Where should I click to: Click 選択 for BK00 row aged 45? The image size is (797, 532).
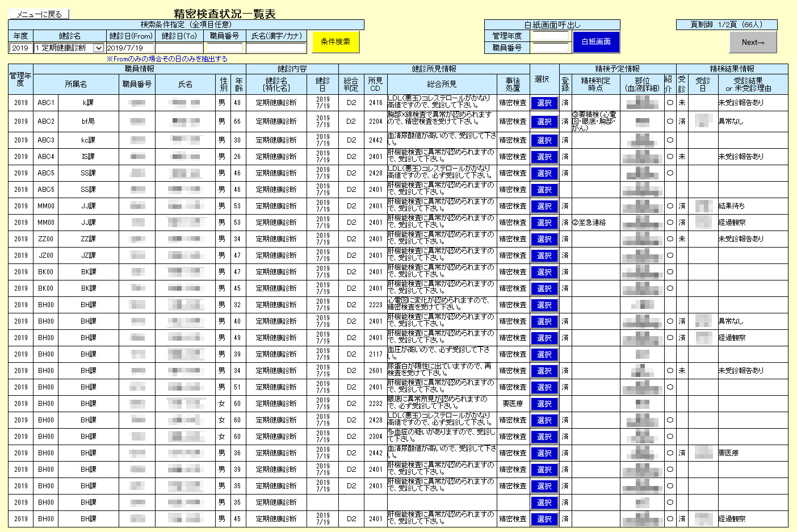coord(544,288)
